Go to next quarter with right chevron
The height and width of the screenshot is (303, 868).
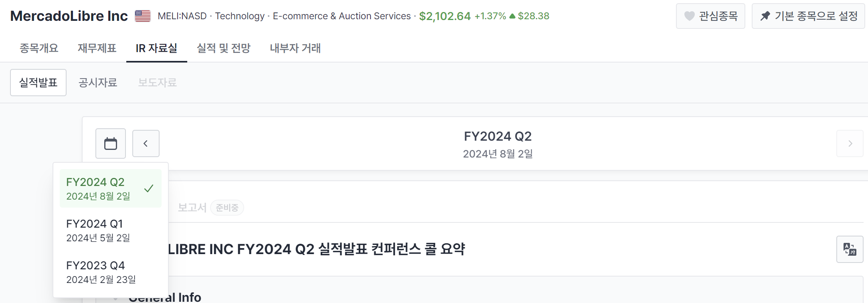850,143
